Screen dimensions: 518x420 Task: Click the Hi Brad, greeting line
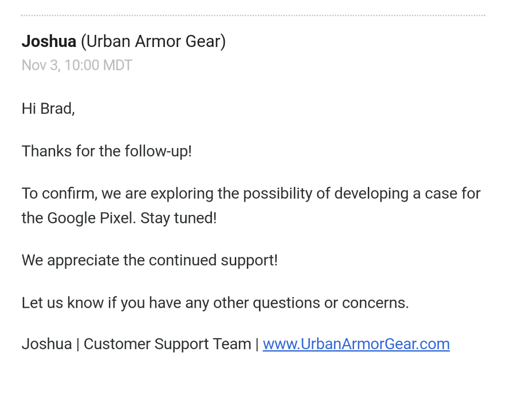point(48,109)
